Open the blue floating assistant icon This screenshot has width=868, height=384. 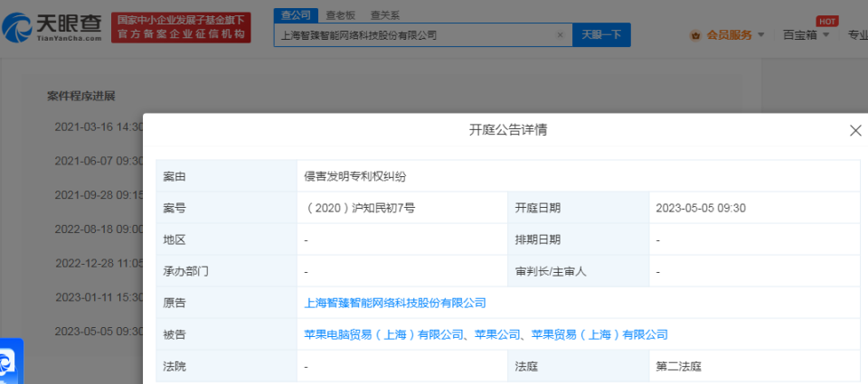pos(12,361)
